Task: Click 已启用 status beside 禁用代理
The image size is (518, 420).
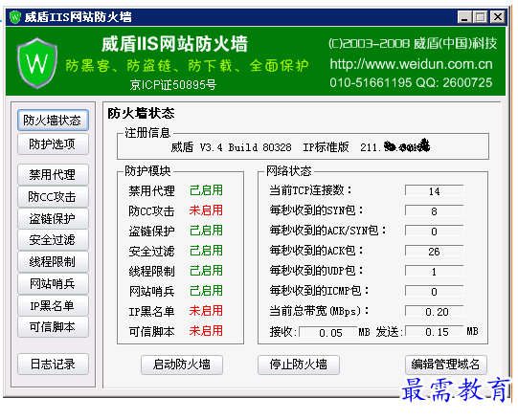Action: [206, 190]
